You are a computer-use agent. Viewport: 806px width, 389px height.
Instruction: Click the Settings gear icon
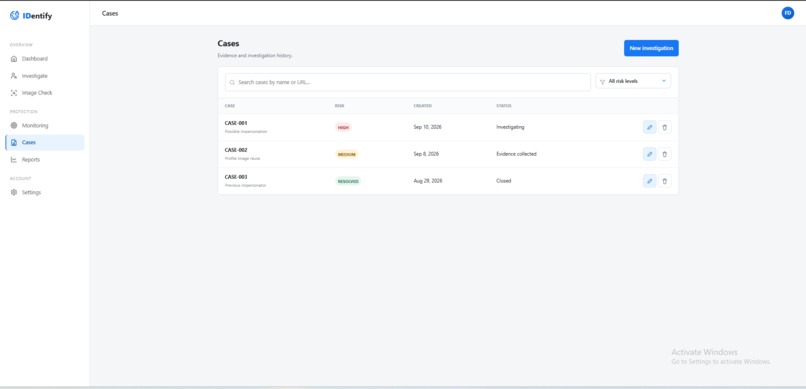[14, 192]
